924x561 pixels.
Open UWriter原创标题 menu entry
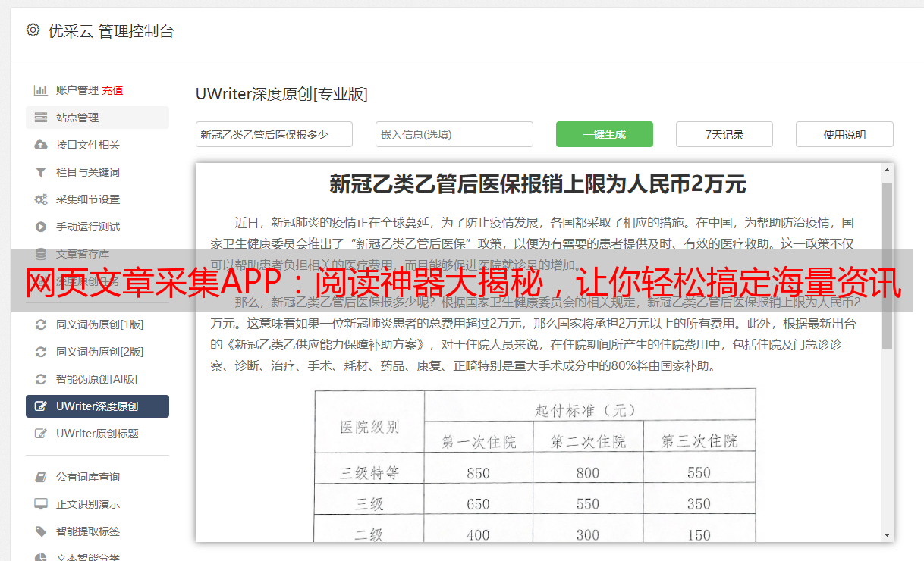[97, 434]
